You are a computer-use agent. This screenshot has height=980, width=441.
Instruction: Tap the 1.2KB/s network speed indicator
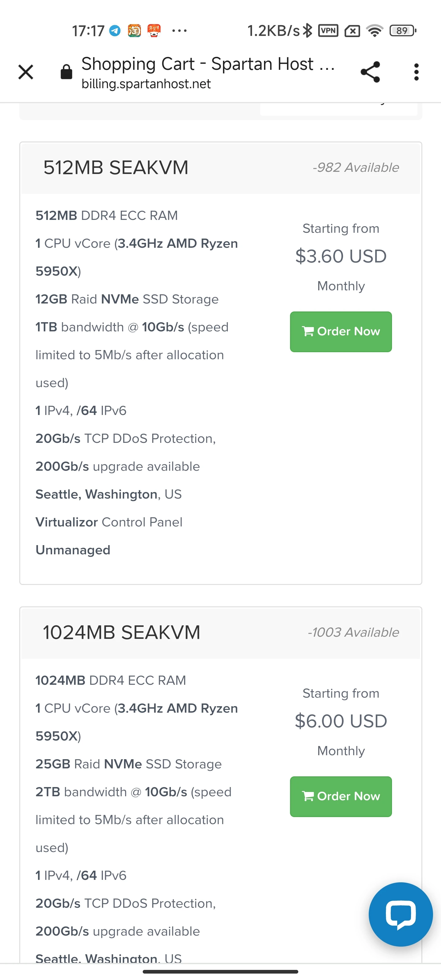273,30
